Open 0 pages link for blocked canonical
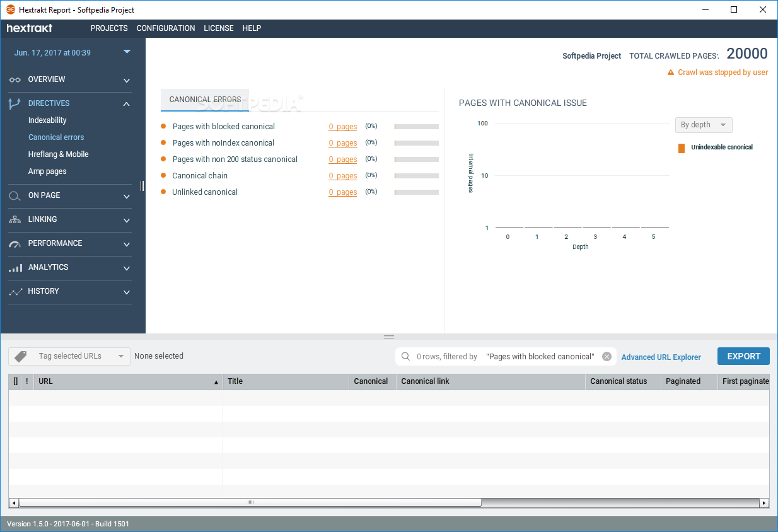This screenshot has width=778, height=532. [343, 127]
